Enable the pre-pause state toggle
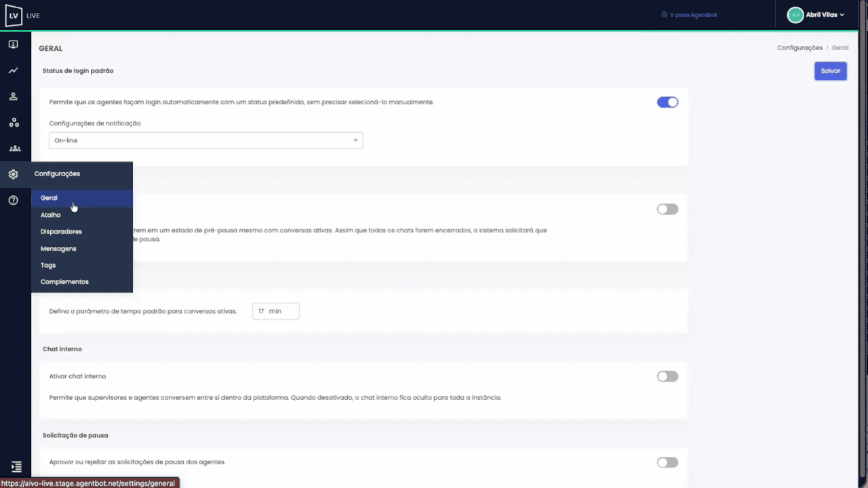 click(667, 209)
